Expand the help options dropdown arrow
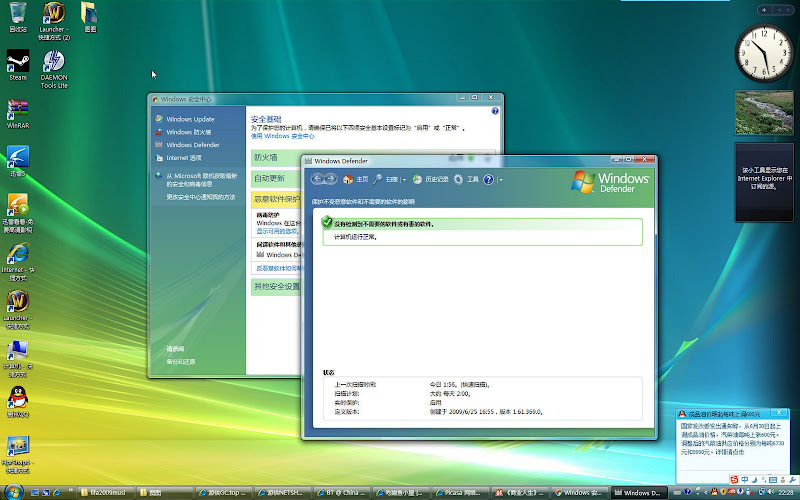Screen dimensions: 800x500 [501, 180]
